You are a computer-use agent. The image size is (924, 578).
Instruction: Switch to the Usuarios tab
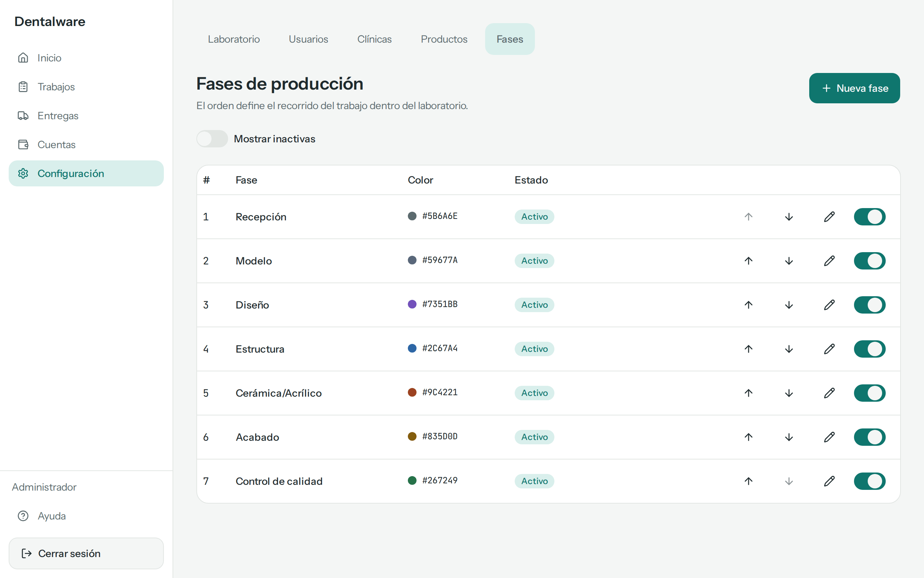pyautogui.click(x=308, y=39)
